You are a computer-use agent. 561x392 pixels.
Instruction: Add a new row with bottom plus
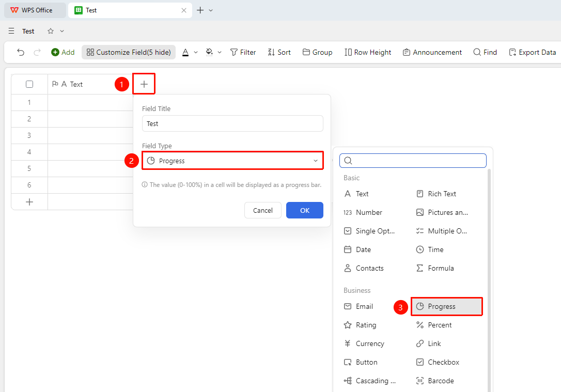pos(29,202)
